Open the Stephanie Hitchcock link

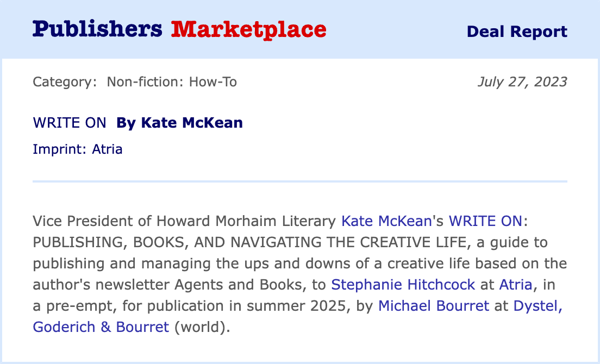[403, 285]
